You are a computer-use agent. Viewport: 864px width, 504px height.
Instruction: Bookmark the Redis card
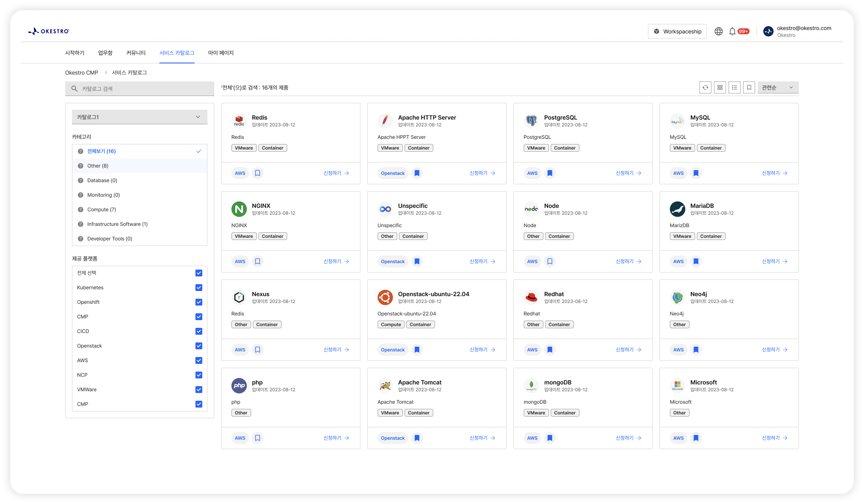pyautogui.click(x=258, y=173)
